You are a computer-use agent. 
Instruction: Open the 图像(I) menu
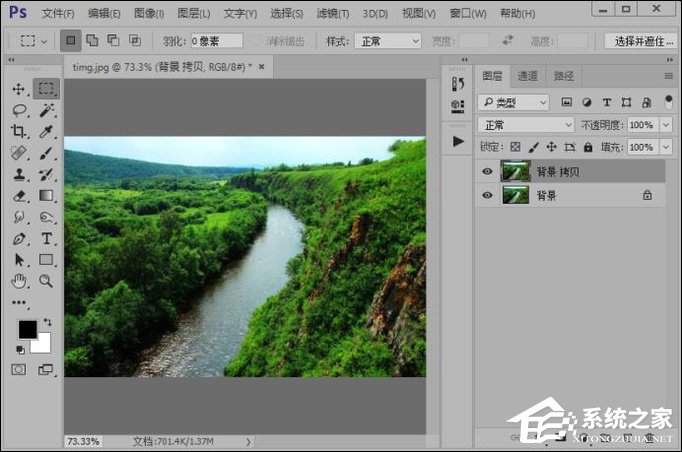tap(149, 14)
